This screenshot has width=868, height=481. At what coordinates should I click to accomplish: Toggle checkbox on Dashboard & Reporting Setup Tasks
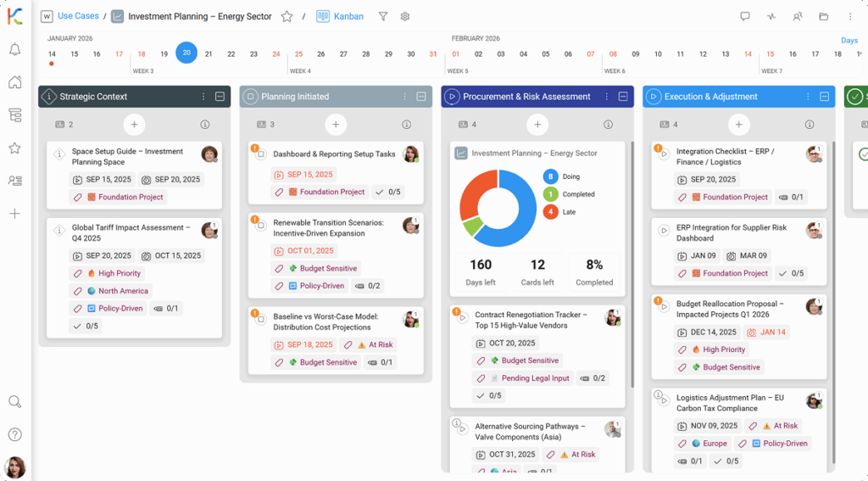[261, 154]
